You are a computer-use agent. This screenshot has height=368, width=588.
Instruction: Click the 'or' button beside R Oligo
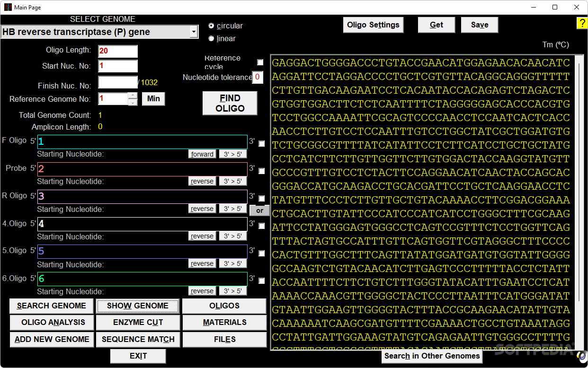pos(260,210)
